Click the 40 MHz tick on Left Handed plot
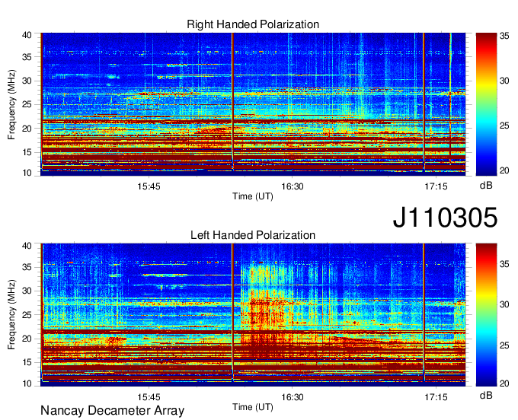This screenshot has height=420, width=518. tap(27, 246)
